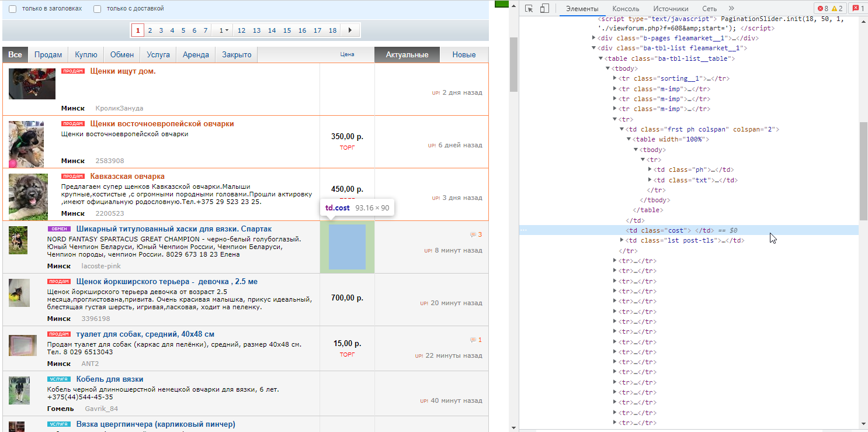868x432 pixels.
Task: Open the red errors counter badge showing 8
Action: coord(822,8)
